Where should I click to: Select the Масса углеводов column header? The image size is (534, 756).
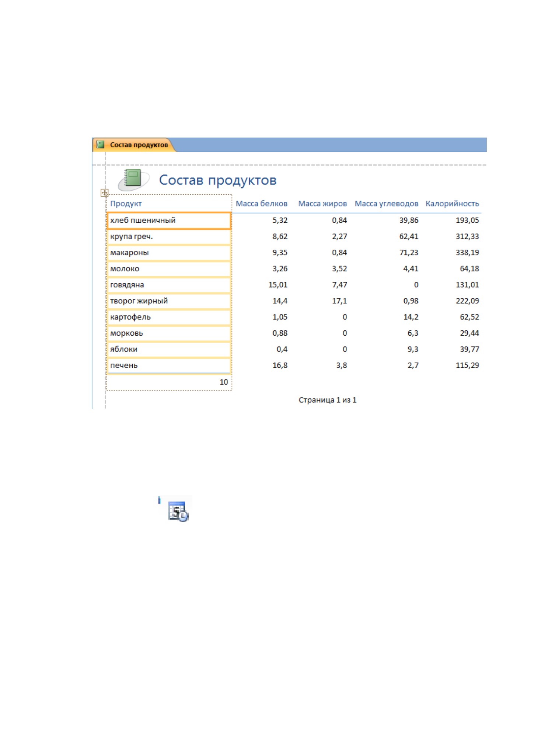386,204
